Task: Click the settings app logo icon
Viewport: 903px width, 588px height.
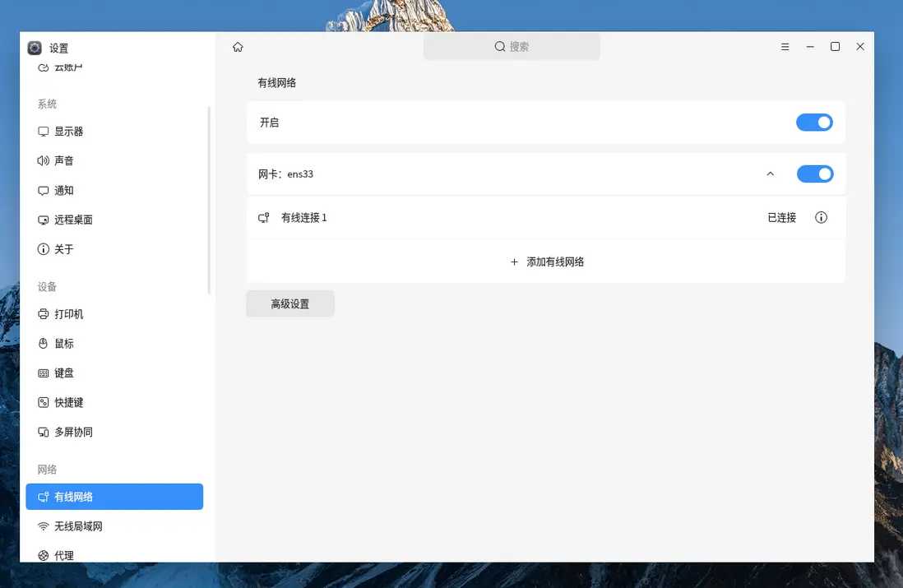Action: coord(35,48)
